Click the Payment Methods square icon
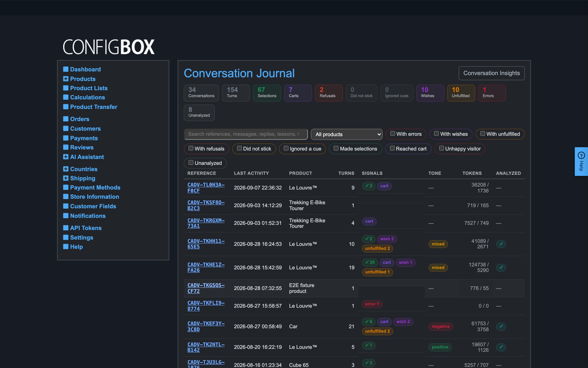588x368 pixels. pos(66,187)
